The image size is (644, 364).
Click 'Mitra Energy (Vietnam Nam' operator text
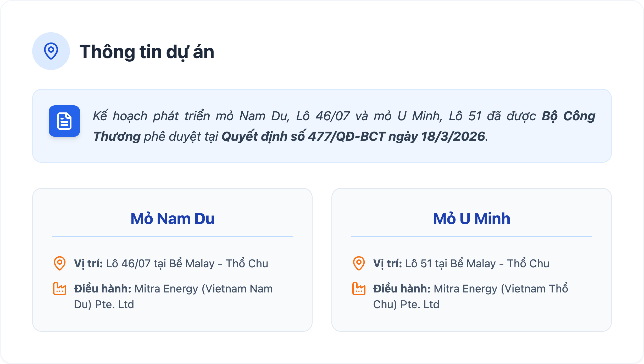coord(204,289)
